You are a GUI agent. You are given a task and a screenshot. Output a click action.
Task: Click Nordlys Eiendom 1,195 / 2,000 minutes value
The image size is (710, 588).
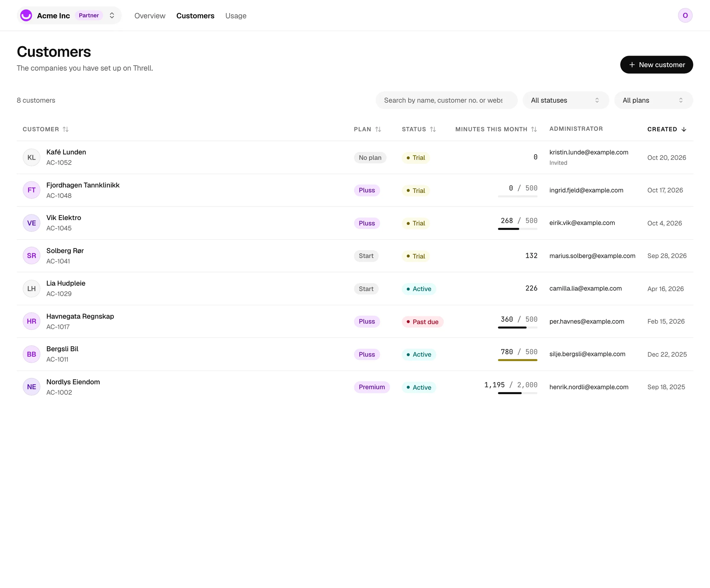click(511, 385)
